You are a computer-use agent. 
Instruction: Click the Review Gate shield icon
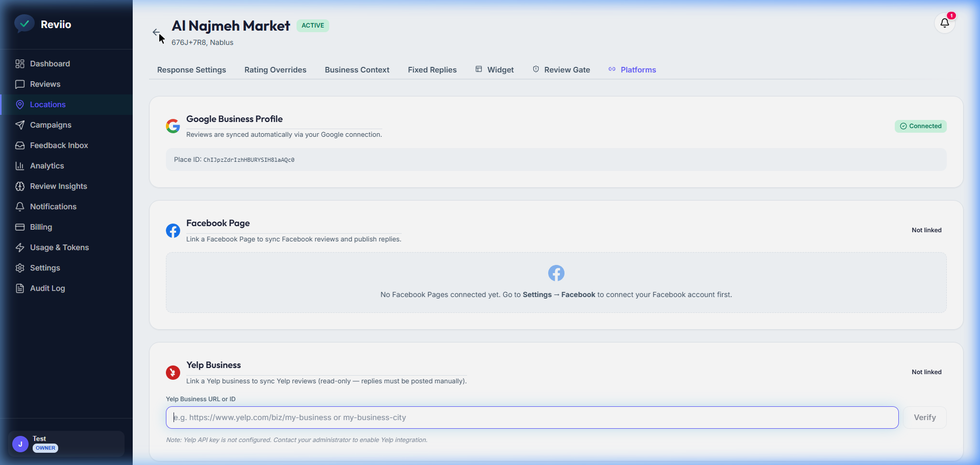[x=536, y=69]
